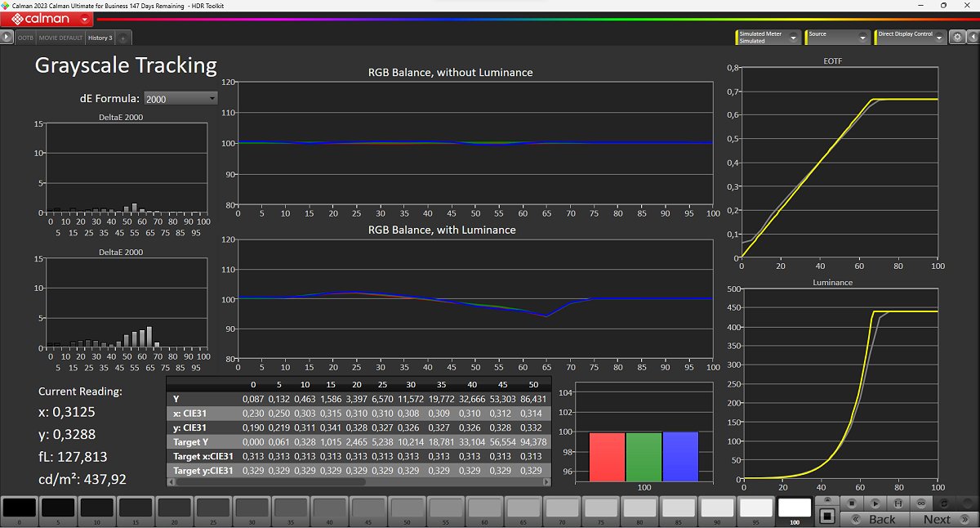Click the black square pattern icon

[x=826, y=516]
